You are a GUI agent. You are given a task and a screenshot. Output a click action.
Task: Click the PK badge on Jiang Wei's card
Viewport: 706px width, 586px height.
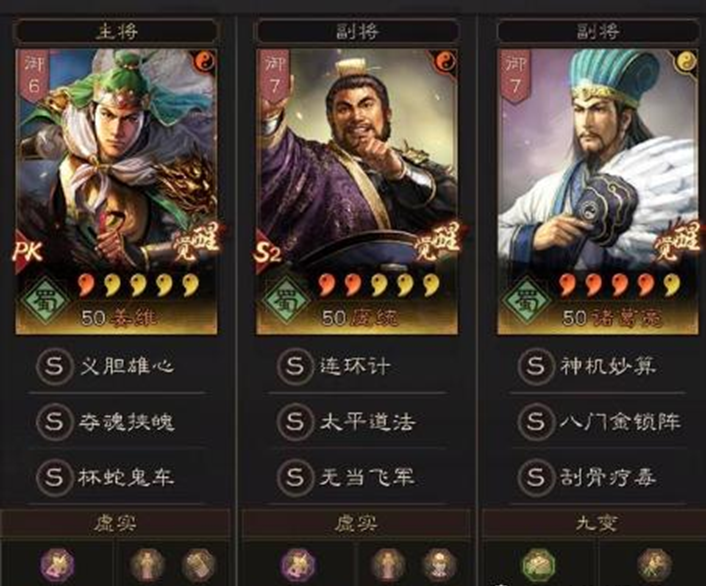(x=28, y=251)
